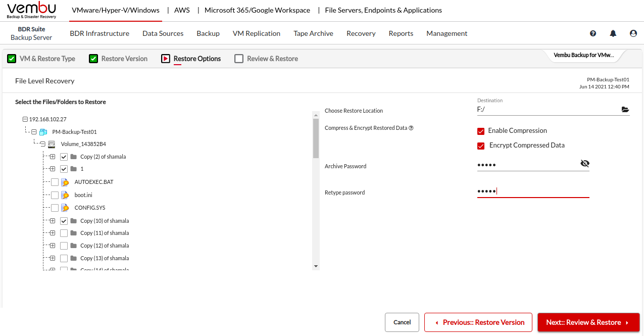Expand the Copy (2) of shamala folder
This screenshot has height=336, width=644.
point(52,157)
